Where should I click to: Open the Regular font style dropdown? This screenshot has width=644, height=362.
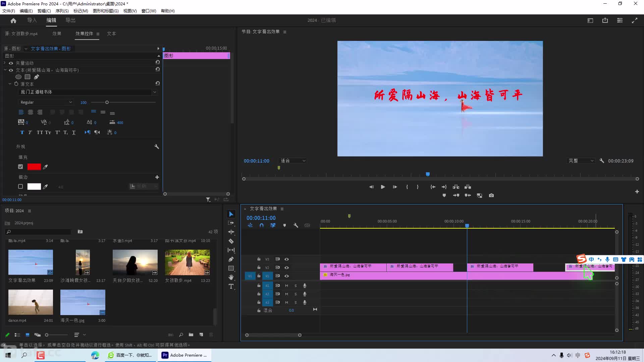(x=46, y=102)
